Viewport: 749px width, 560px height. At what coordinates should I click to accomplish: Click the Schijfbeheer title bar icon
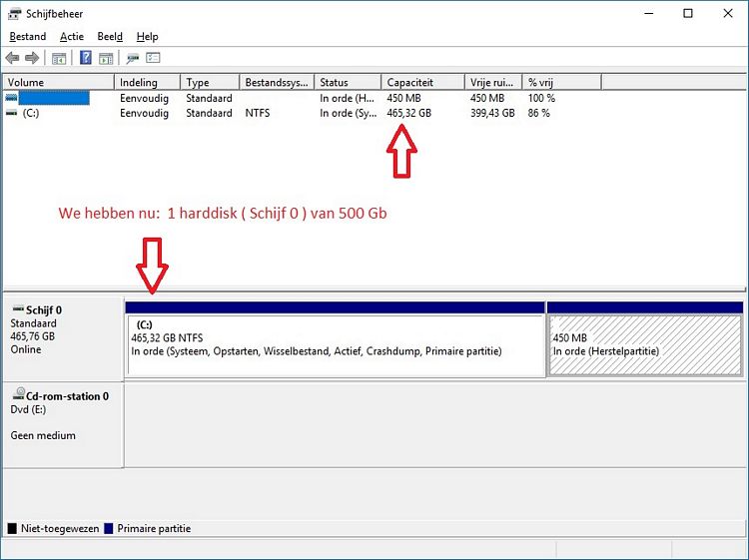coord(15,14)
